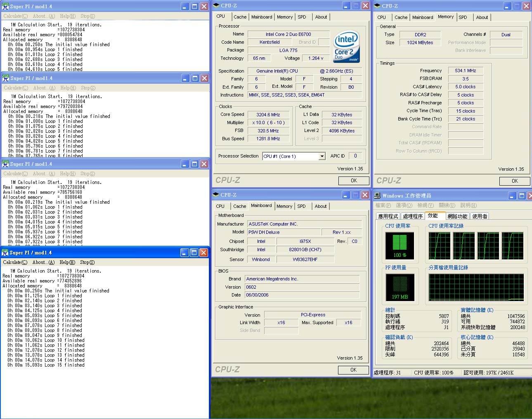Click the memory Type field DDR2

[x=420, y=35]
